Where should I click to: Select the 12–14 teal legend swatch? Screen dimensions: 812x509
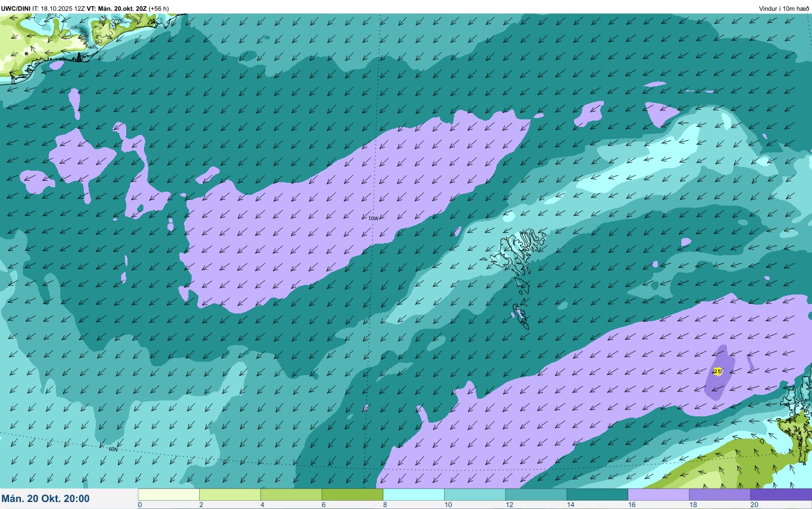[x=536, y=494]
